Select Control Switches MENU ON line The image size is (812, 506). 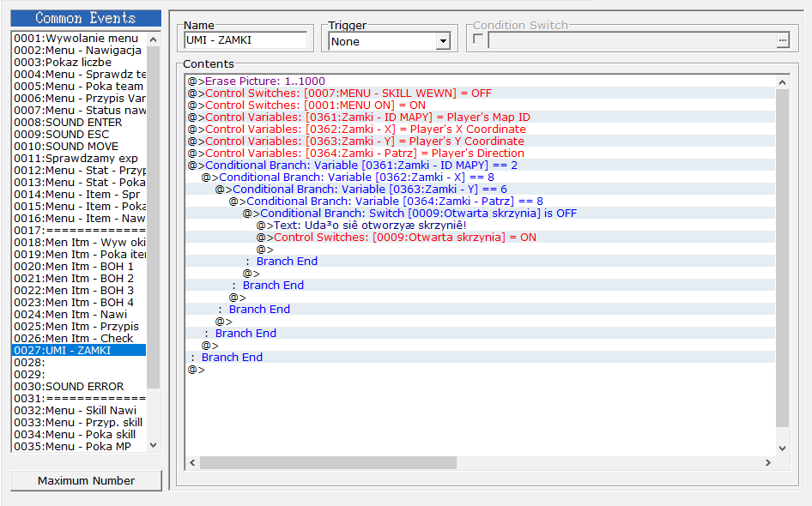point(480,105)
